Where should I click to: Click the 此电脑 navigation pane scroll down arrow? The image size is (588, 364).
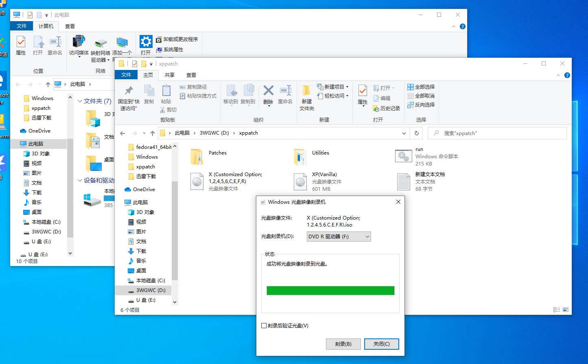tap(70, 253)
